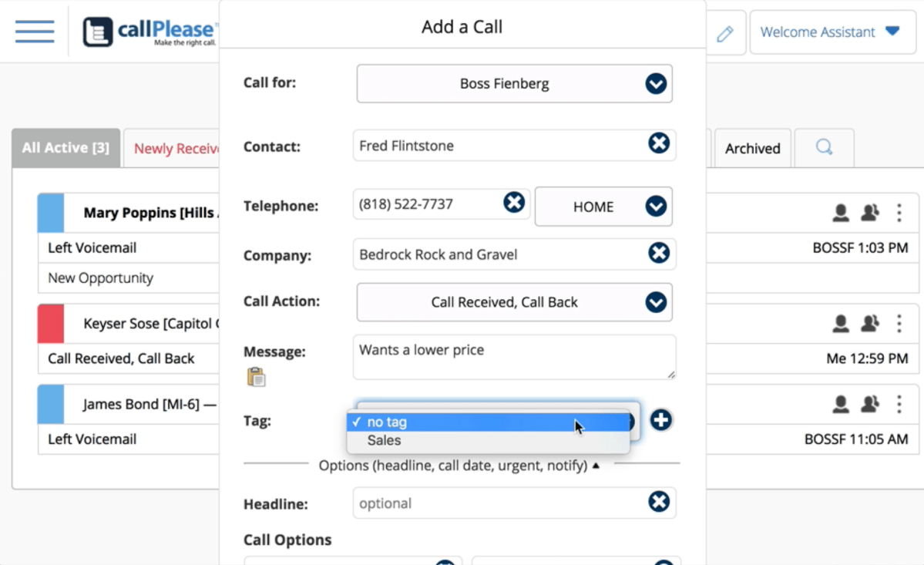Clear the Fred Flintstone contact entry
Image resolution: width=924 pixels, height=565 pixels.
coord(659,143)
